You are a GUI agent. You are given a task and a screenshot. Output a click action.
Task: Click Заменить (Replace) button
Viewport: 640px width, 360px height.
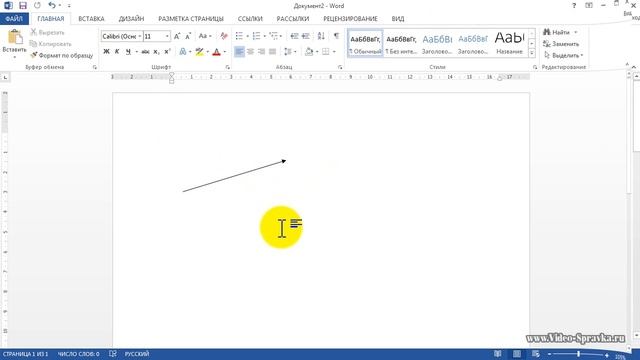(x=561, y=44)
